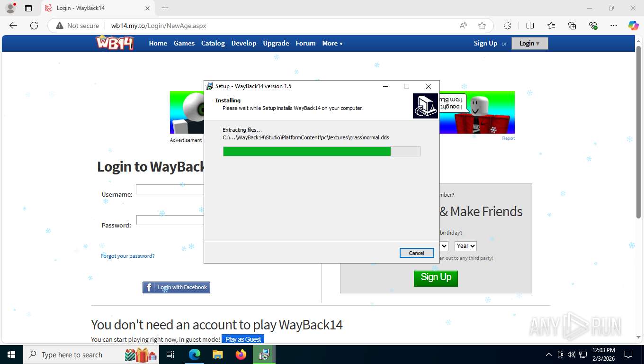Click Forgot your password link
This screenshot has height=364, width=644.
[128, 256]
